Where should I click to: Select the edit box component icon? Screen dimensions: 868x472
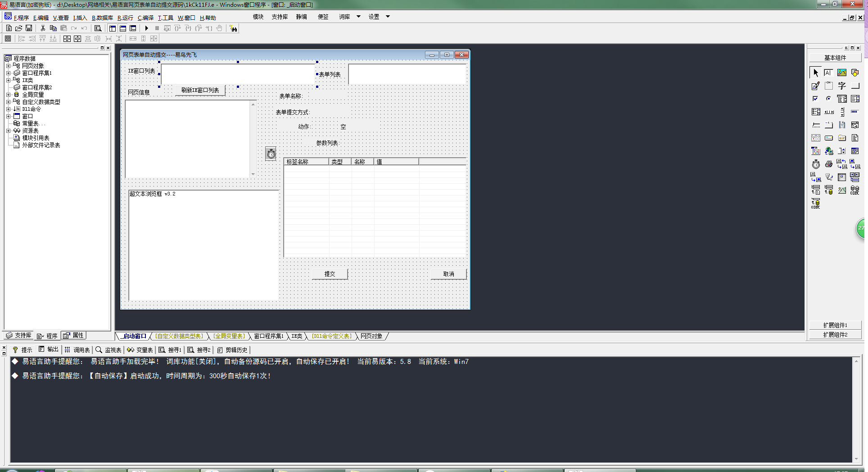click(828, 73)
